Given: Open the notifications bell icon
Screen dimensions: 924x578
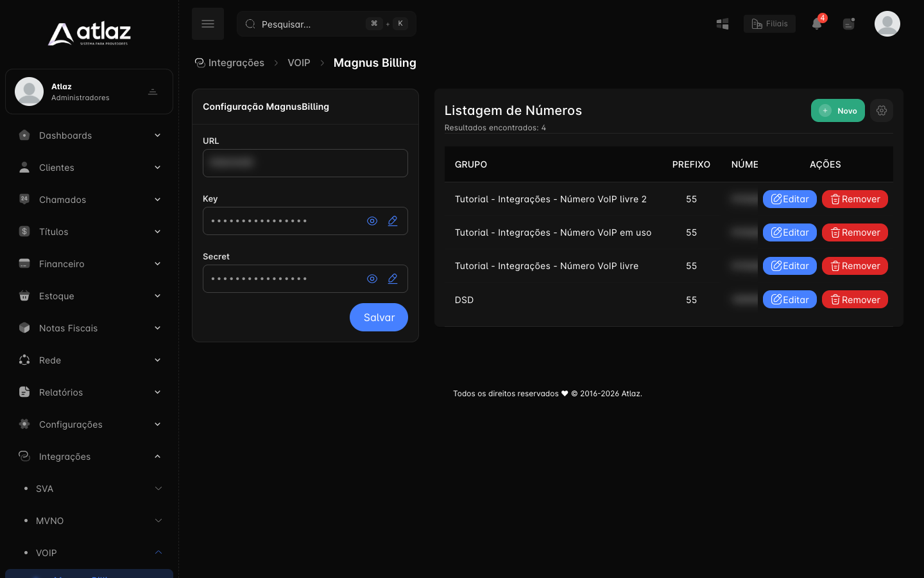Looking at the screenshot, I should 817,24.
